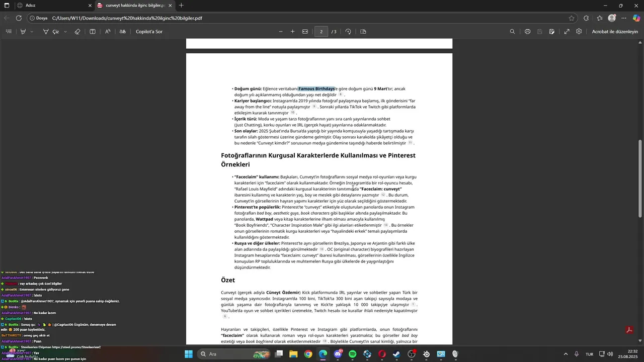This screenshot has width=644, height=362.
Task: Click save as icon
Action: click(x=552, y=32)
